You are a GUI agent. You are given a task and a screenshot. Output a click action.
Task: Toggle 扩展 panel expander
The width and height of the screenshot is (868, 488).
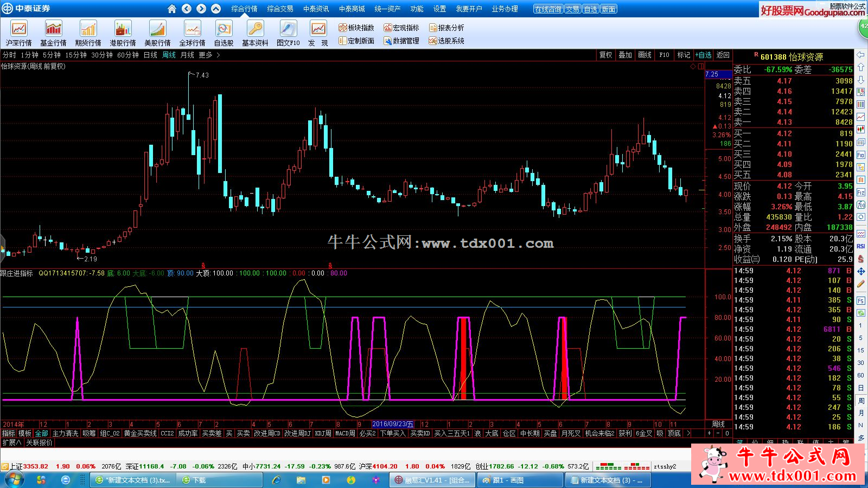11,442
